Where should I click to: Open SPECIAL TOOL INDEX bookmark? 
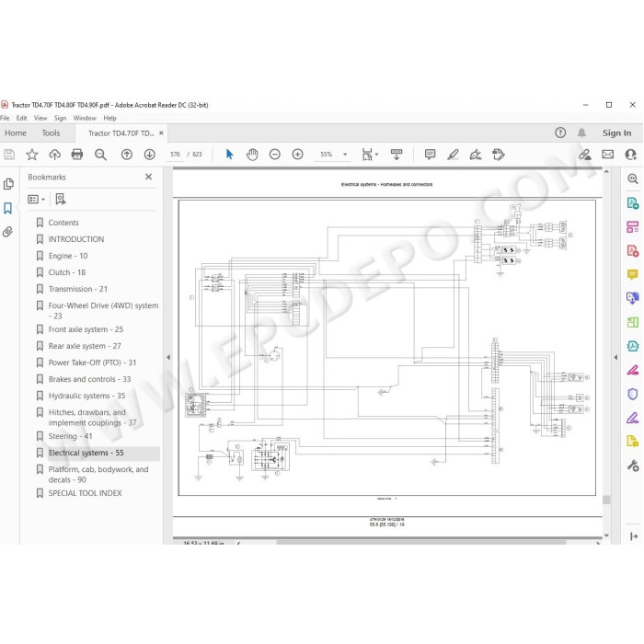pyautogui.click(x=85, y=493)
